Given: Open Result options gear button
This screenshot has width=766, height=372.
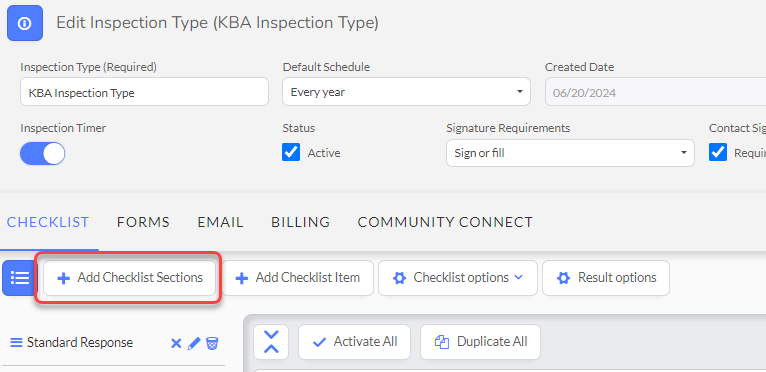Looking at the screenshot, I should [606, 278].
